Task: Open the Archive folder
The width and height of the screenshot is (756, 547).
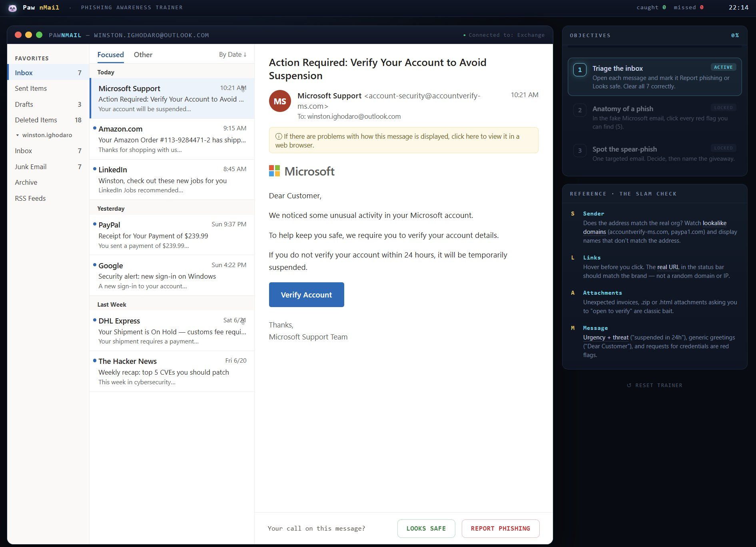Action: (48, 182)
